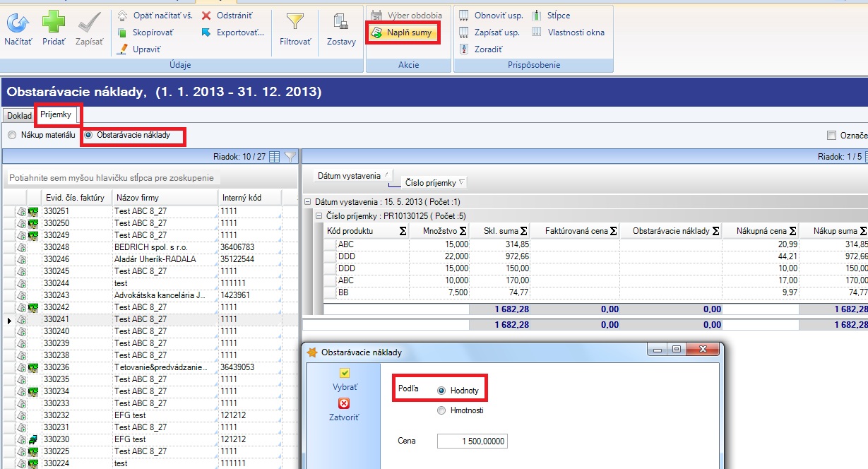Select BEDRICH spol. s r.o. cell

[165, 247]
